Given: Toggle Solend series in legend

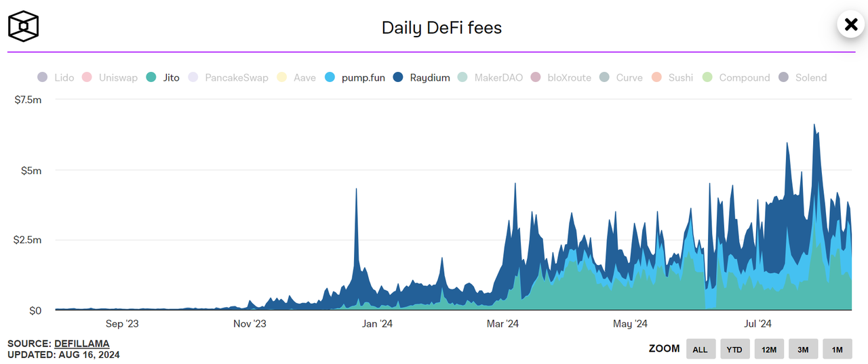Looking at the screenshot, I should coord(802,77).
